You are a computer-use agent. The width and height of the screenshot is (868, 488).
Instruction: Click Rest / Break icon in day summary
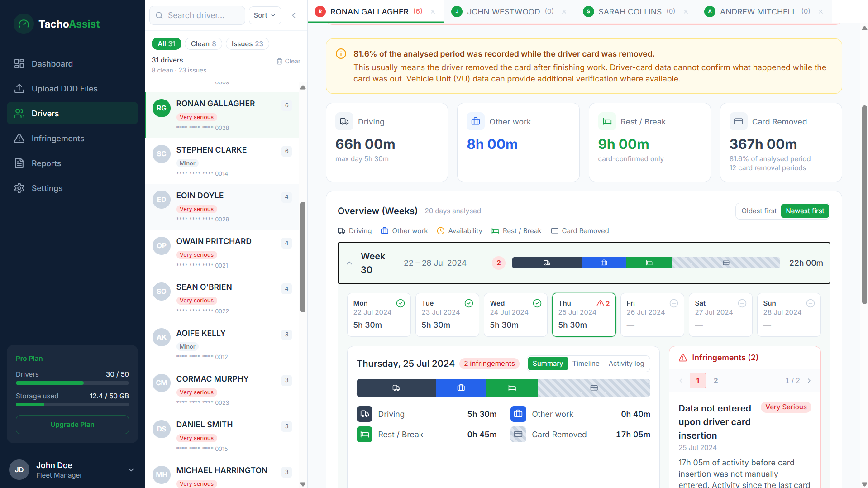click(364, 435)
